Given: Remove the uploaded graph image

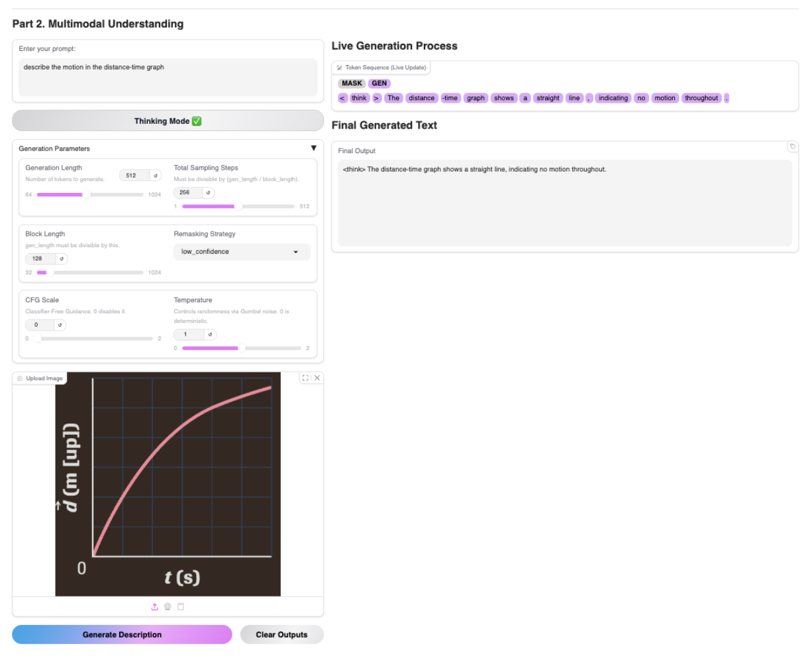Looking at the screenshot, I should tap(317, 378).
